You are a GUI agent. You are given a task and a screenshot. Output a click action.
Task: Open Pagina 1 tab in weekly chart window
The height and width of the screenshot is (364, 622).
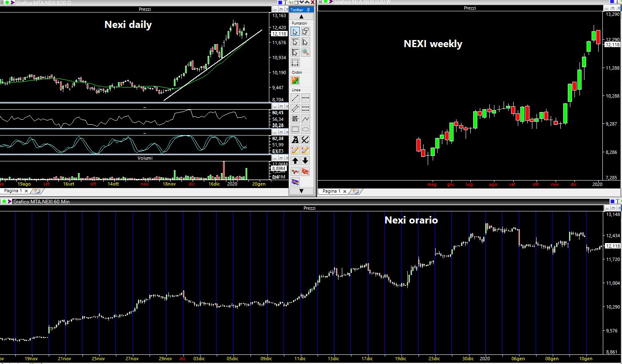coord(331,191)
